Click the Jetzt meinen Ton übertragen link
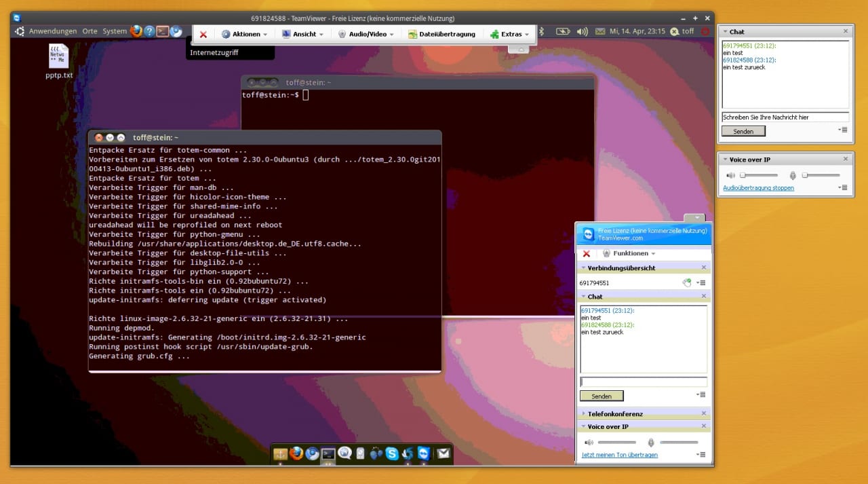 point(620,455)
